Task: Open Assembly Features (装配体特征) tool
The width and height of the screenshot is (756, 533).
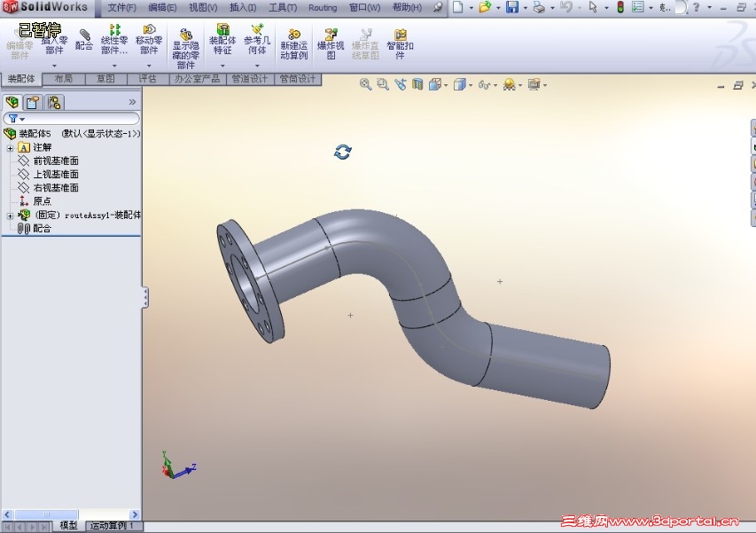Action: coord(222,40)
